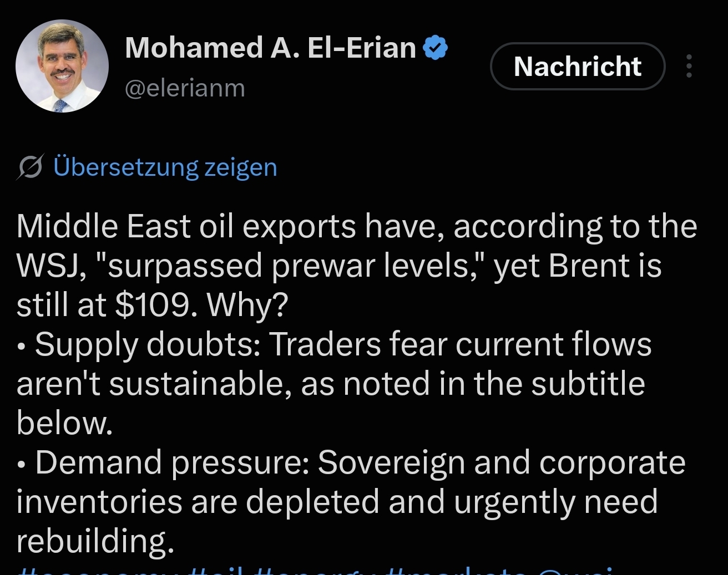This screenshot has height=575, width=728.
Task: Tap the 'Middle East oil exports' opening line
Action: 356,227
